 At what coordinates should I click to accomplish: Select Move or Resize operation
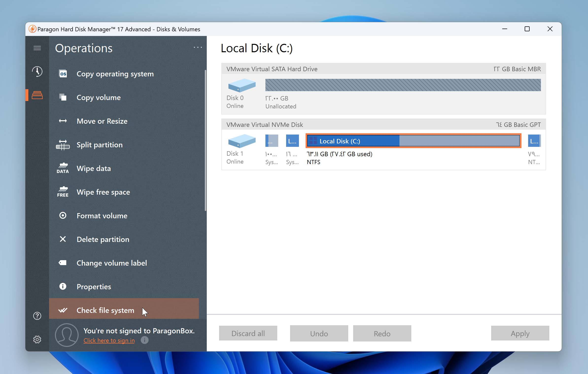pyautogui.click(x=102, y=121)
